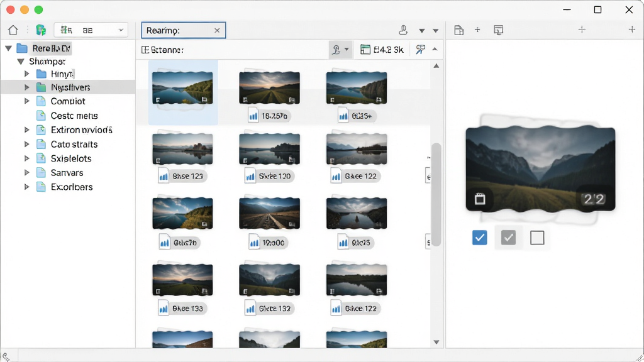
Task: Click the 'Extiron nviods' tree label
Action: click(x=81, y=130)
